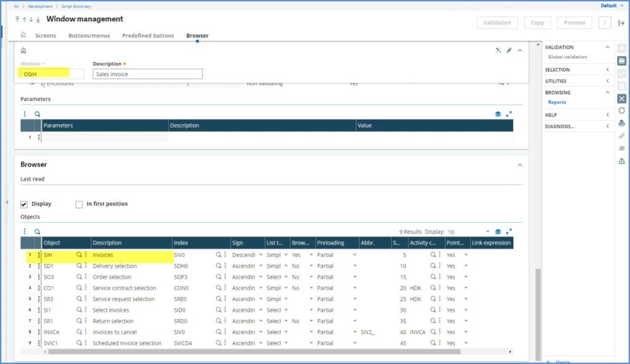Screen dimensions: 630x364
Task: Expand Objects grid to full screen
Action: click(509, 232)
